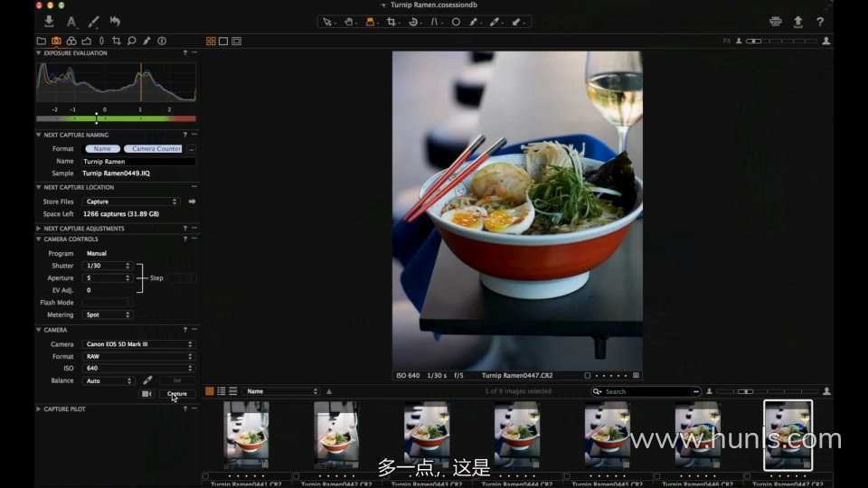The width and height of the screenshot is (868, 488).
Task: Start Live View with the video camera icon
Action: point(146,394)
